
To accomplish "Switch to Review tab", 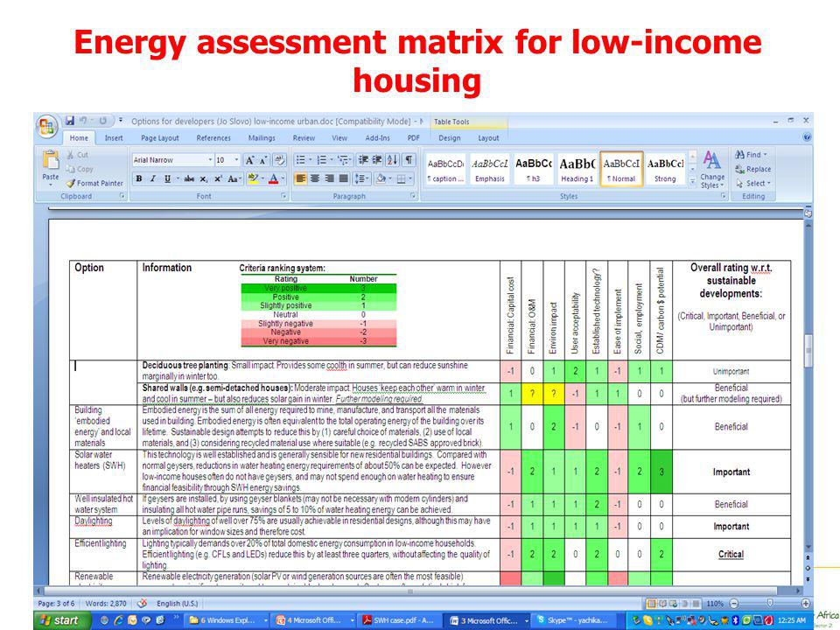I will click(x=304, y=138).
